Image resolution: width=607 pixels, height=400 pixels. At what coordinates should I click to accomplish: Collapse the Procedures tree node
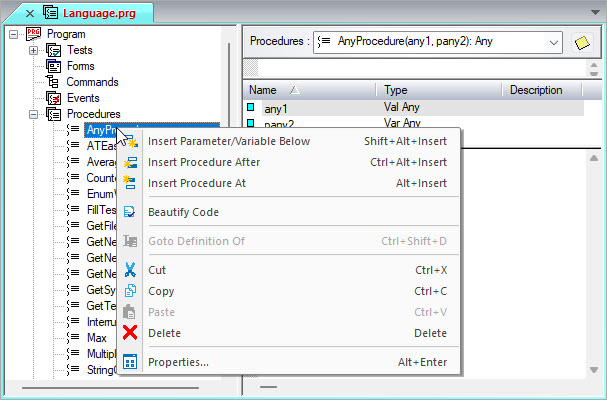[x=34, y=114]
